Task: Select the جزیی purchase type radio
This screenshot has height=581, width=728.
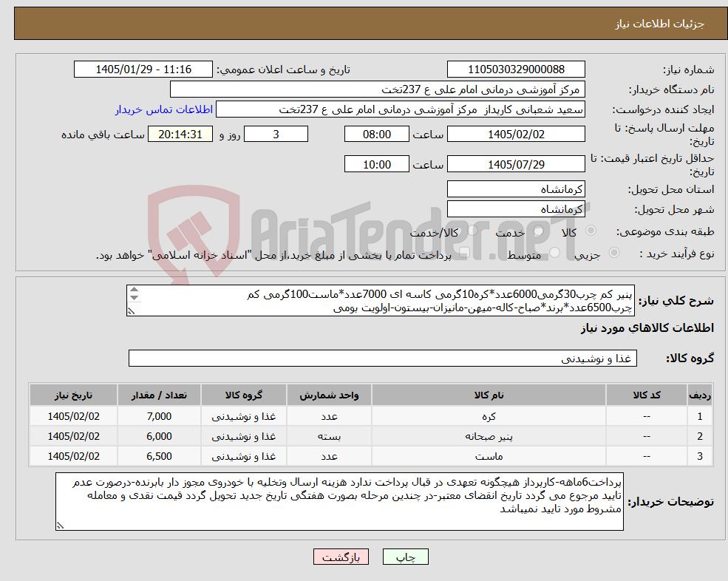Action: [613, 252]
